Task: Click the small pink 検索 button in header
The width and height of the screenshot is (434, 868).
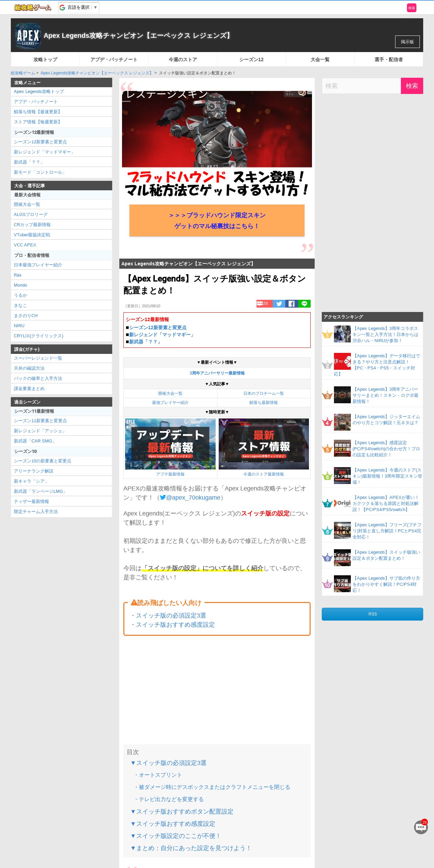Action: [x=411, y=8]
